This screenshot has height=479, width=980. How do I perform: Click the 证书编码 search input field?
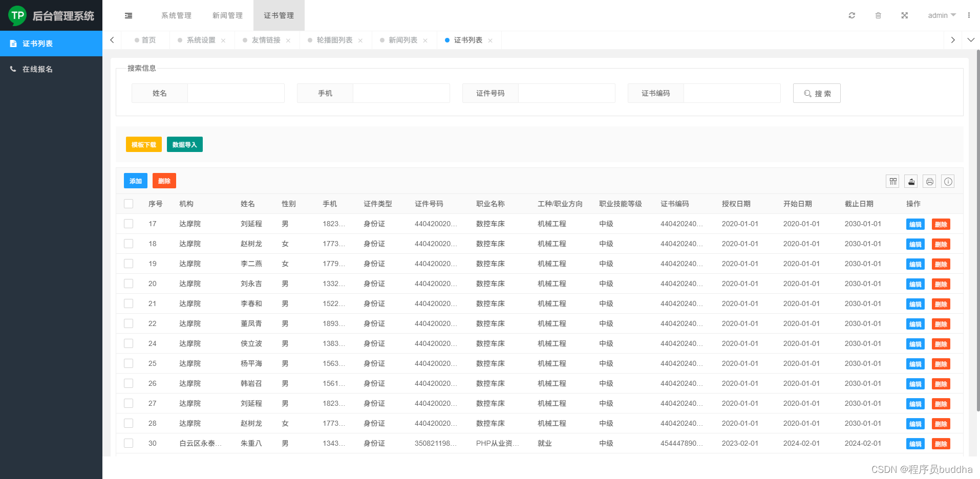(x=732, y=93)
